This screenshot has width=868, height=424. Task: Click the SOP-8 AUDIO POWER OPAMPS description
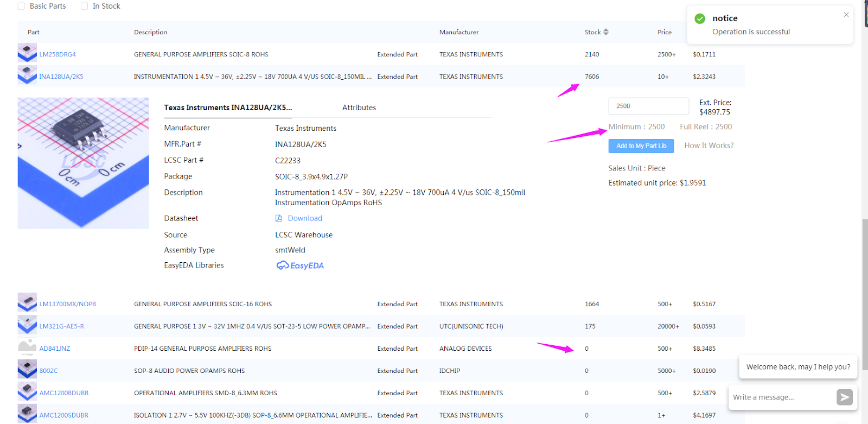pyautogui.click(x=189, y=371)
